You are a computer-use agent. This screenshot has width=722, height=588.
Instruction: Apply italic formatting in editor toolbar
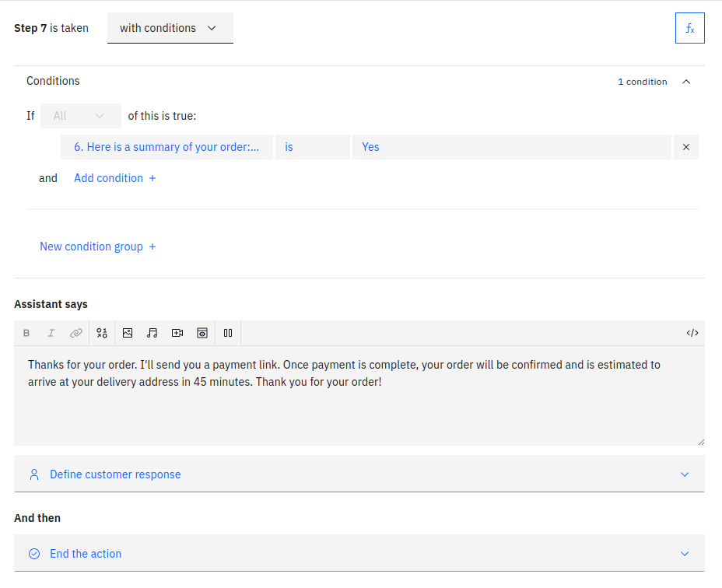(x=51, y=333)
